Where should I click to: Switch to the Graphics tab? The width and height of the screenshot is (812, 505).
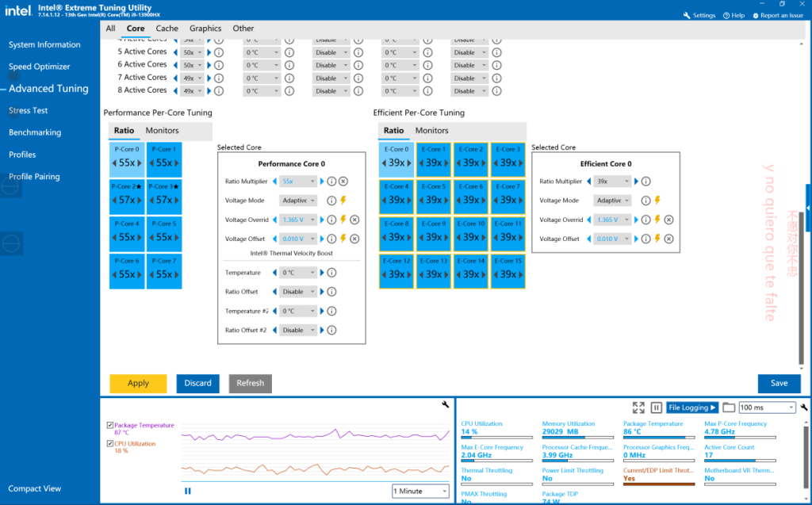coord(205,29)
